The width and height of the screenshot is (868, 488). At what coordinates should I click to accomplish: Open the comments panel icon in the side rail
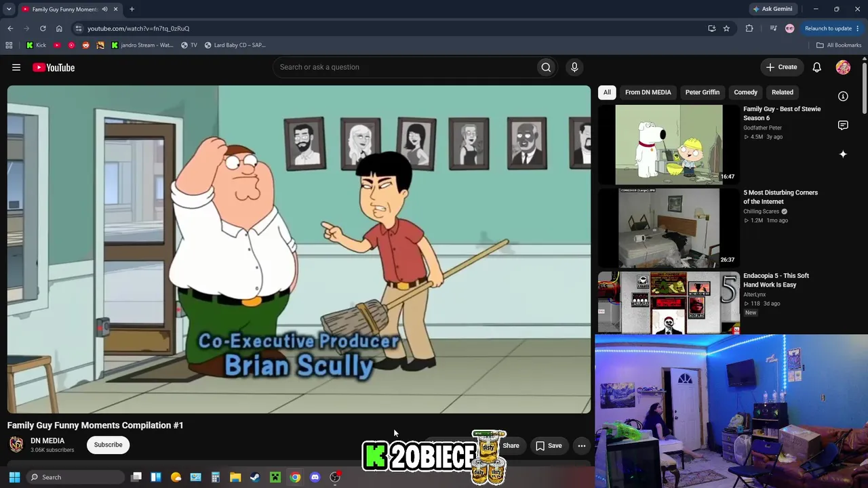843,125
